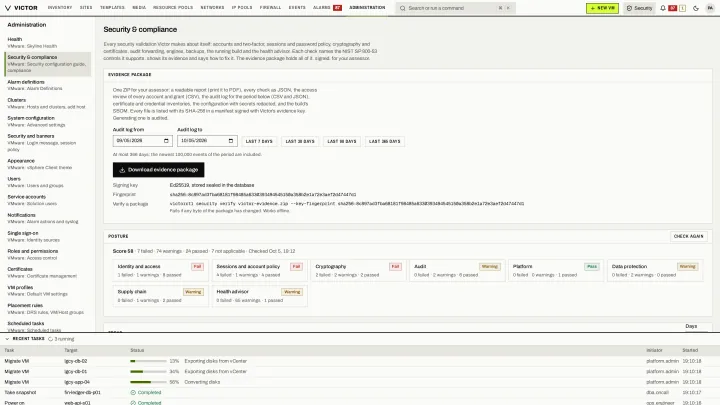Click the Audit log to date field
This screenshot has width=720, height=405.
(x=207, y=141)
